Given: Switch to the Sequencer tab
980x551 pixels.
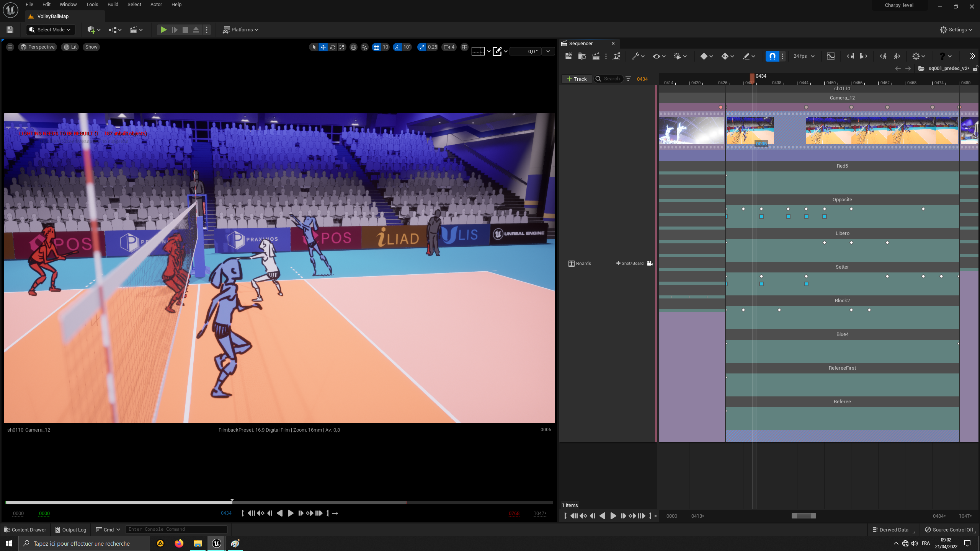Looking at the screenshot, I should point(581,44).
